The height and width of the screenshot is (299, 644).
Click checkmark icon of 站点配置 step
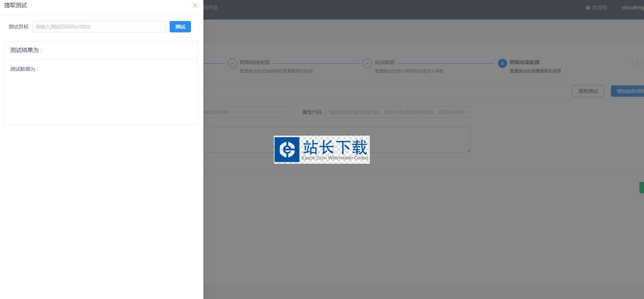point(367,63)
